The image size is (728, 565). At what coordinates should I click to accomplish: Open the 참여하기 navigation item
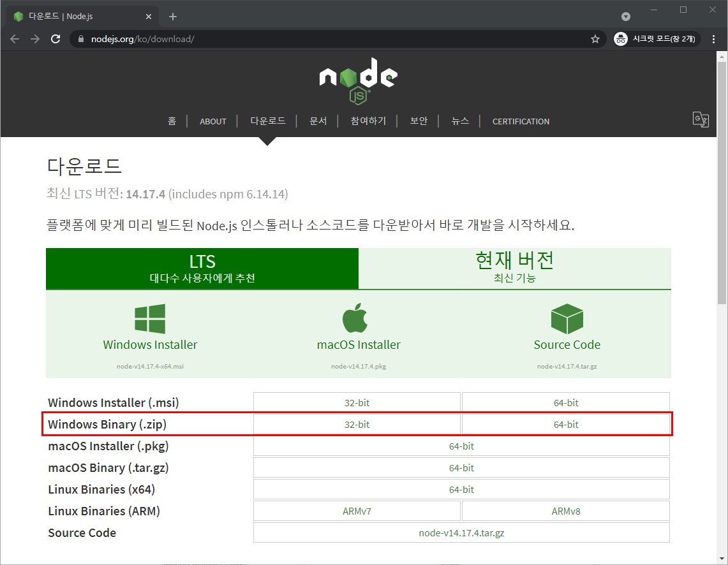[368, 121]
